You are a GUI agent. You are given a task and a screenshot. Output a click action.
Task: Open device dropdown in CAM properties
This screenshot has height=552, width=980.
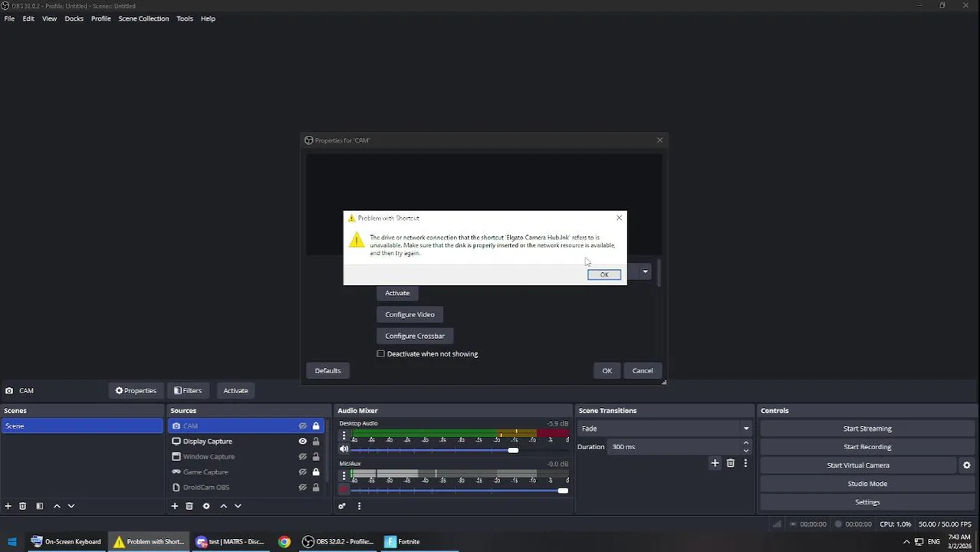645,271
